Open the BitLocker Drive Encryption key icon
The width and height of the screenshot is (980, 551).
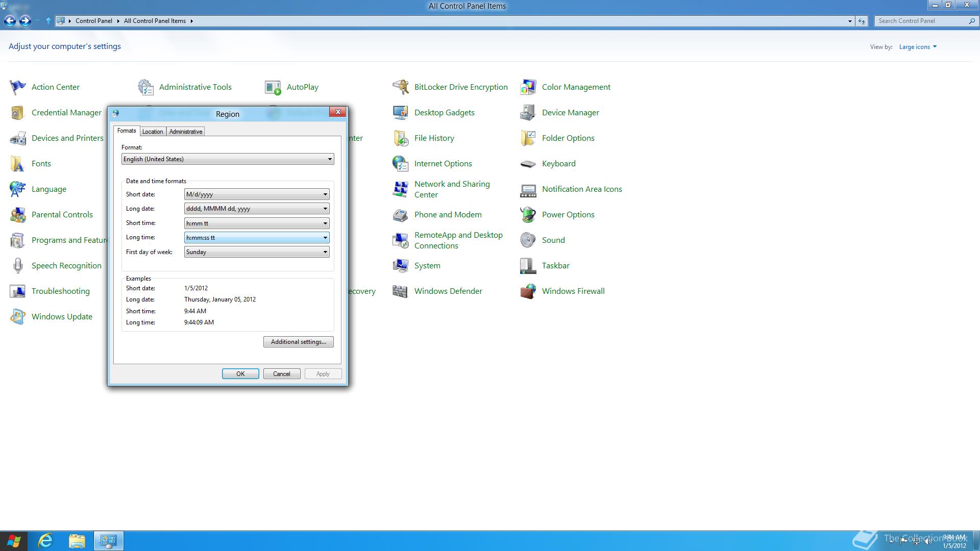(401, 87)
